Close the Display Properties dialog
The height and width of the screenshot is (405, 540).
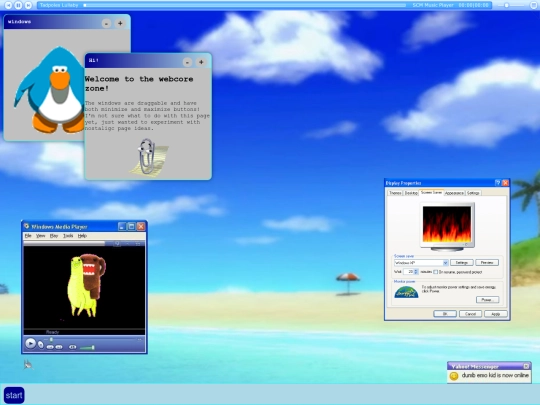pos(505,183)
